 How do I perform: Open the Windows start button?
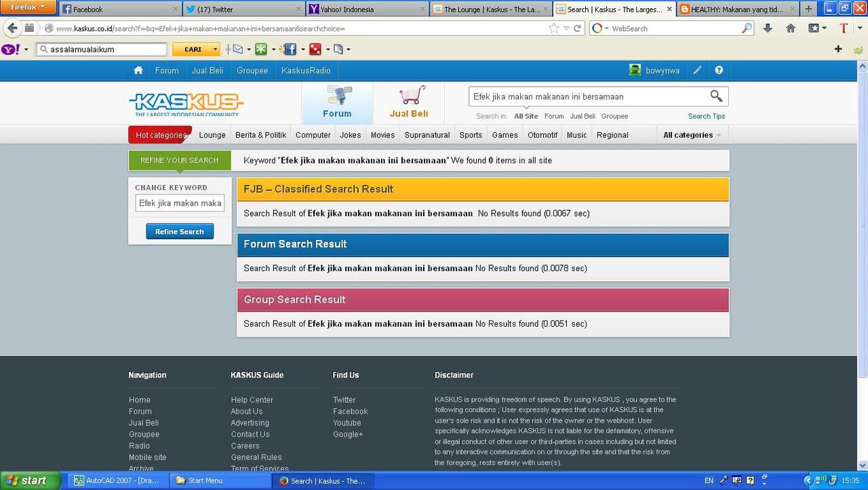[x=31, y=481]
